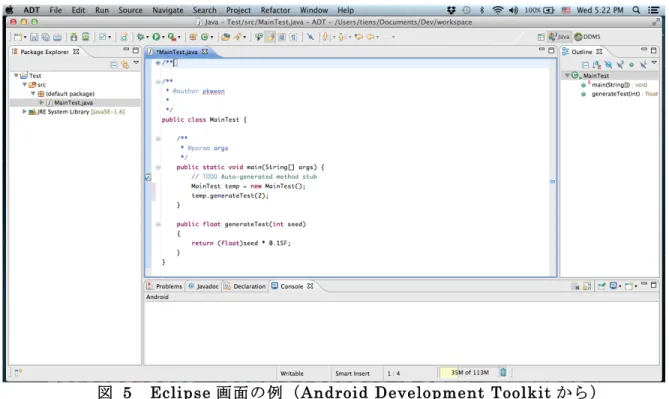The width and height of the screenshot is (669, 399).
Task: Click the Last Edit Location arrow icon
Action: (x=358, y=37)
